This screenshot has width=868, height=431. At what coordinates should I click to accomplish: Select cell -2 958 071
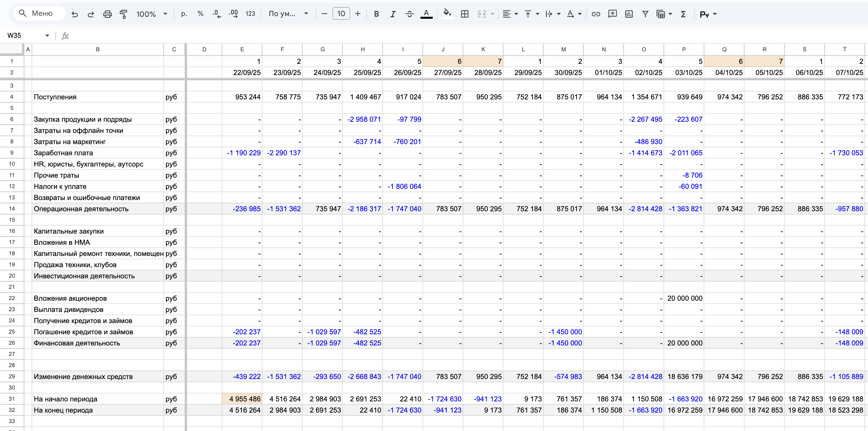(x=363, y=119)
